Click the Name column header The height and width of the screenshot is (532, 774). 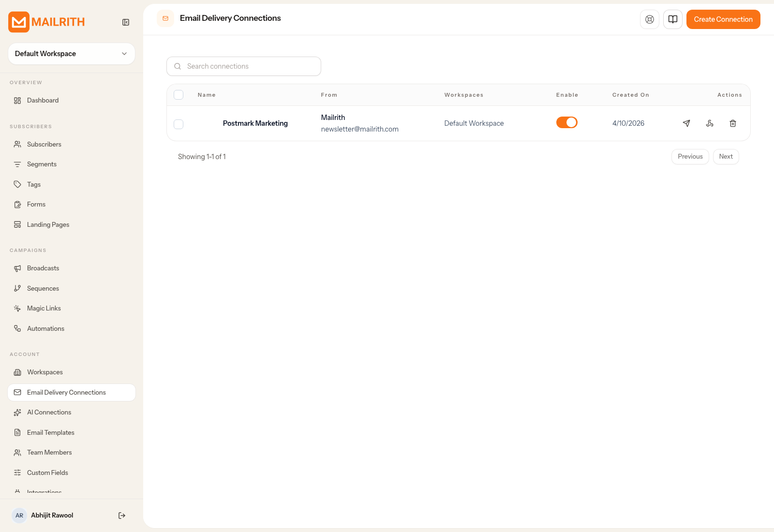point(207,95)
